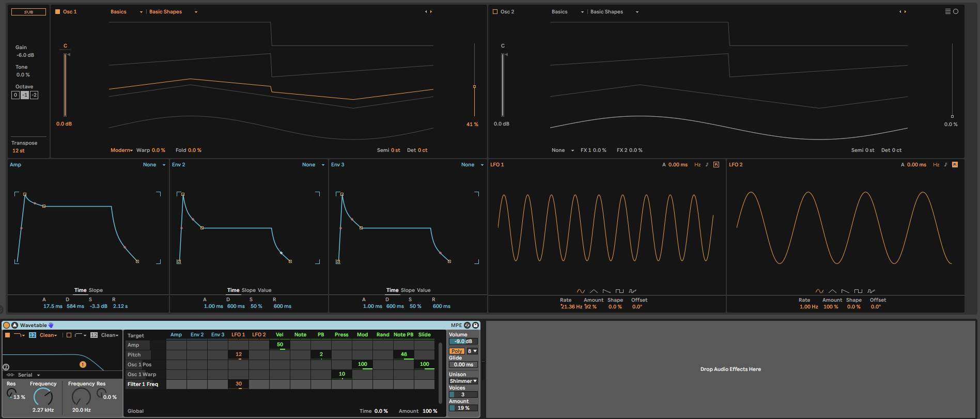The height and width of the screenshot is (419, 980).
Task: Toggle Poly voice mode button
Action: pyautogui.click(x=457, y=351)
